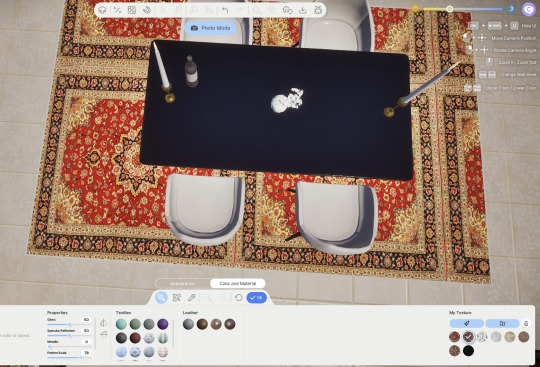Toggle the horizontal flip pattern icon

coord(103,323)
